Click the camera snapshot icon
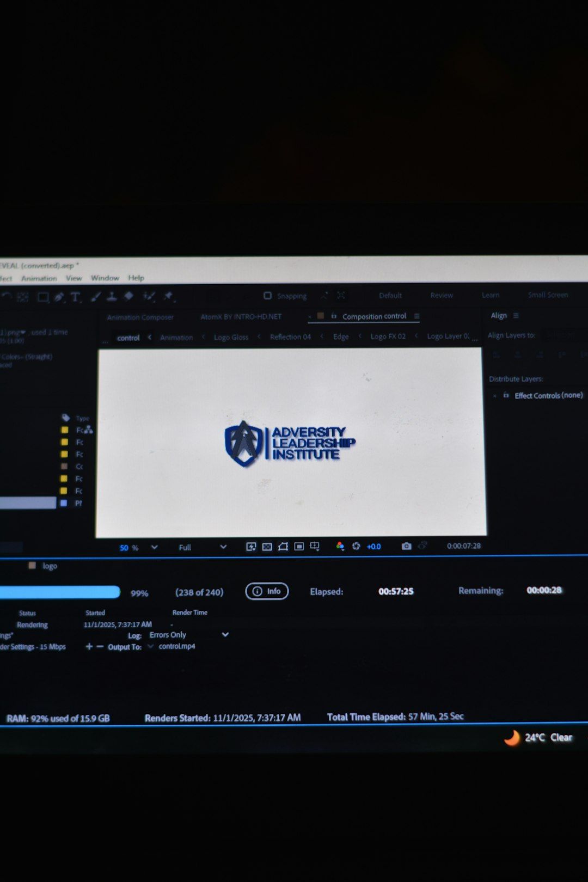The height and width of the screenshot is (882, 588). coord(406,546)
